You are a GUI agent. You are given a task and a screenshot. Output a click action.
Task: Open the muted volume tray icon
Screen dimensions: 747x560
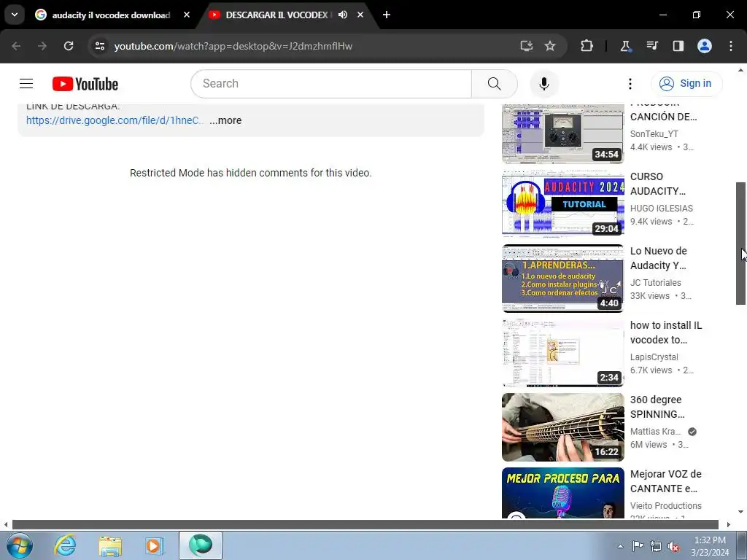pyautogui.click(x=673, y=546)
